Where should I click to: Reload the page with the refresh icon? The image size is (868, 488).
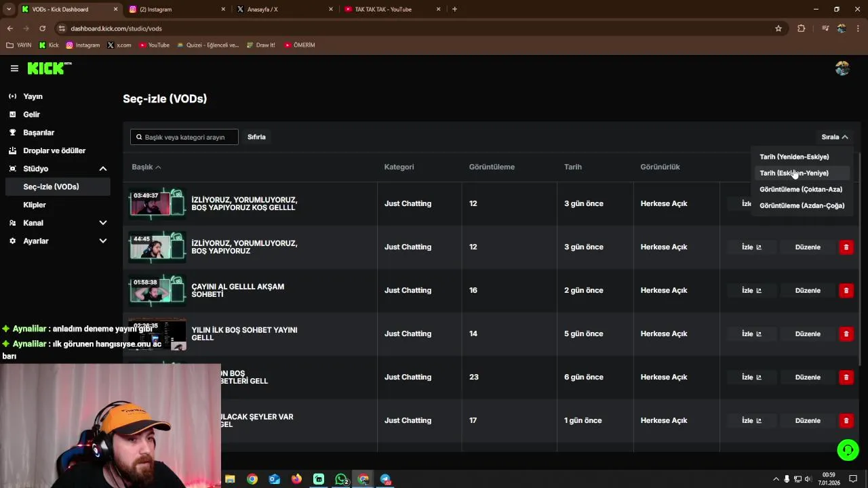[42, 28]
